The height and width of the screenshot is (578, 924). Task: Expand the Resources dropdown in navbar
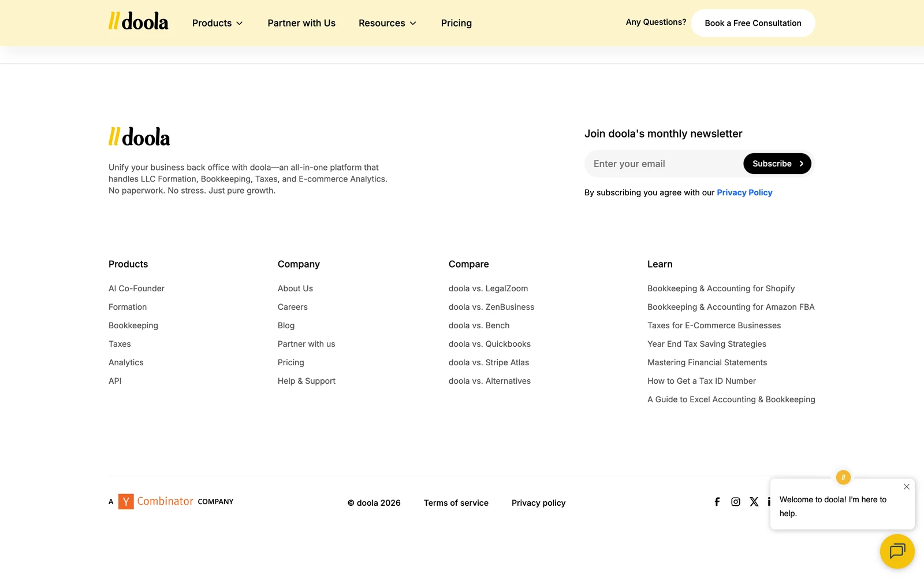(x=387, y=23)
